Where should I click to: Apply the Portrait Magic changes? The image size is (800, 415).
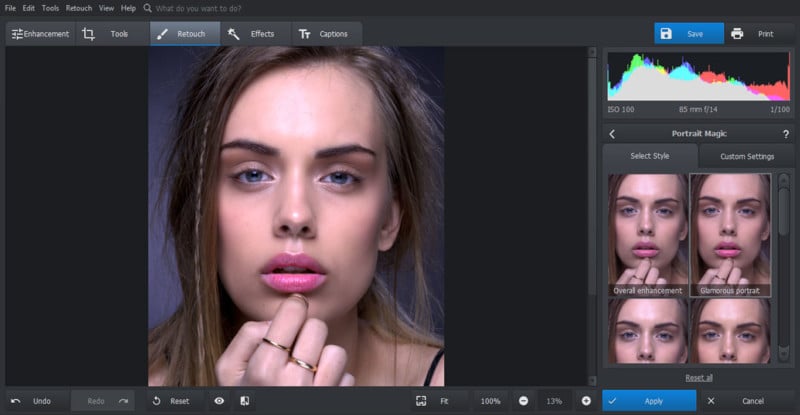pos(649,401)
